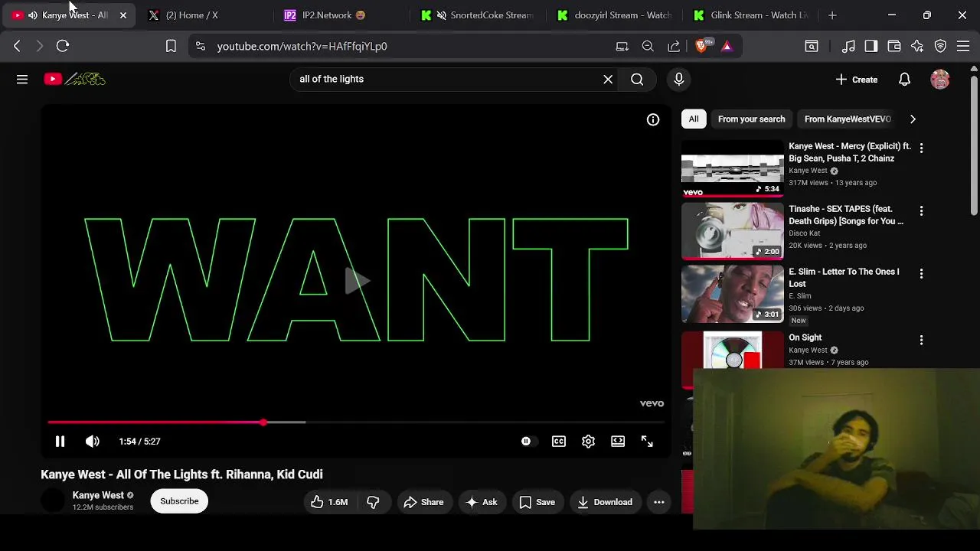Open zoom magnifier in address bar
The height and width of the screenshot is (551, 980).
click(x=648, y=46)
